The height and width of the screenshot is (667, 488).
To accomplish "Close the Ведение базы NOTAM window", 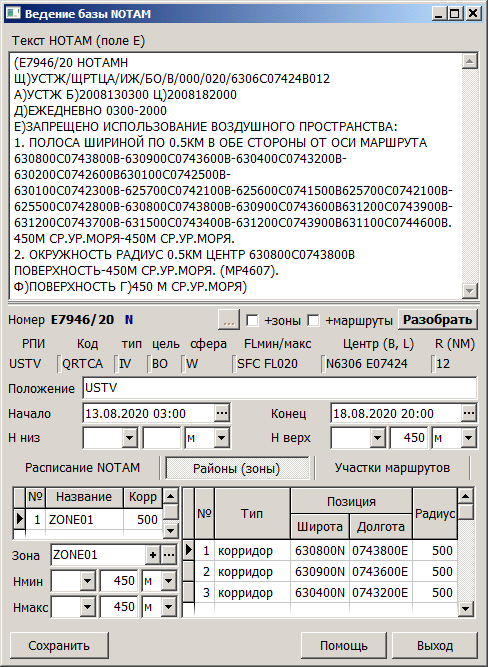I will 473,14.
